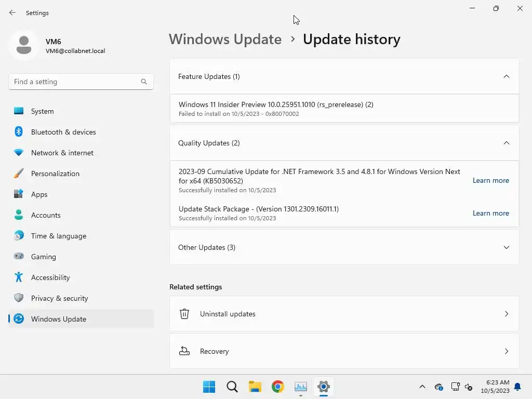Open the notification bell in the tray
The height and width of the screenshot is (399, 532).
pyautogui.click(x=518, y=387)
